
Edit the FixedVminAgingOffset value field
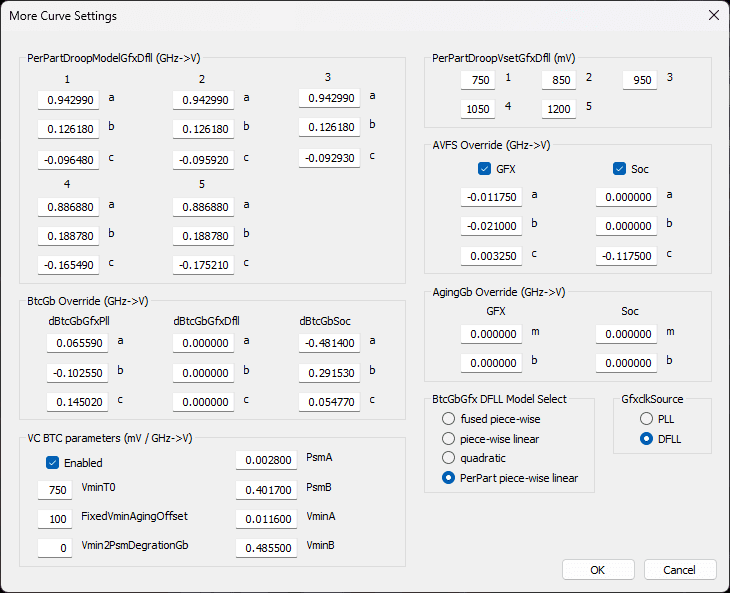click(54, 519)
